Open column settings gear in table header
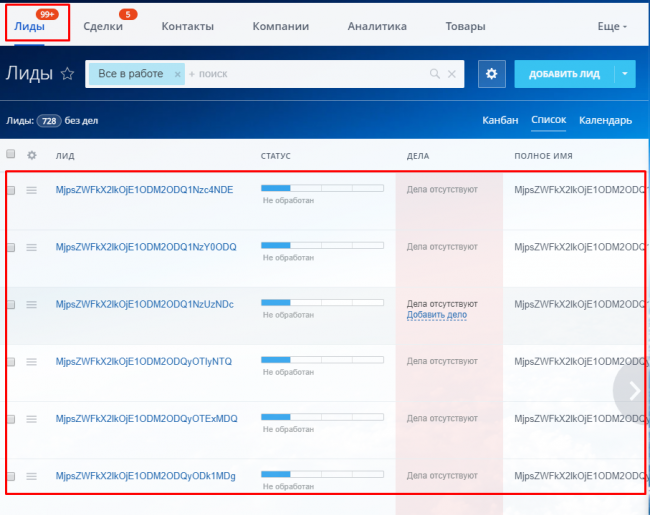 click(32, 155)
